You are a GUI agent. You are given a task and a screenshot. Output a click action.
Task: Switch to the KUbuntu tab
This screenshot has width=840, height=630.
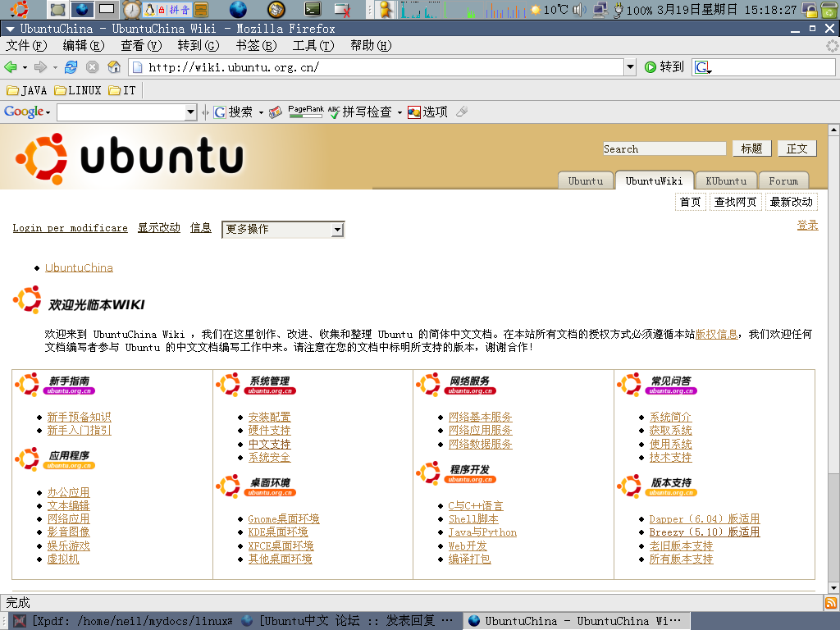click(726, 180)
